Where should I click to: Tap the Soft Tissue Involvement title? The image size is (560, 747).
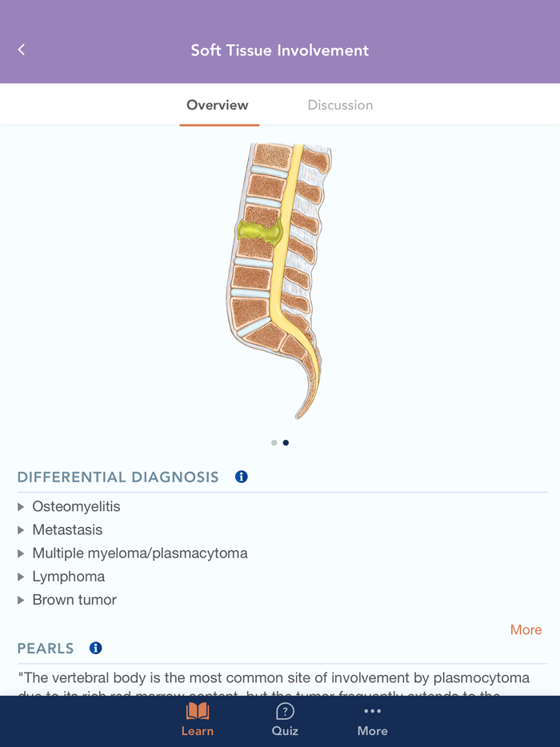click(x=279, y=50)
